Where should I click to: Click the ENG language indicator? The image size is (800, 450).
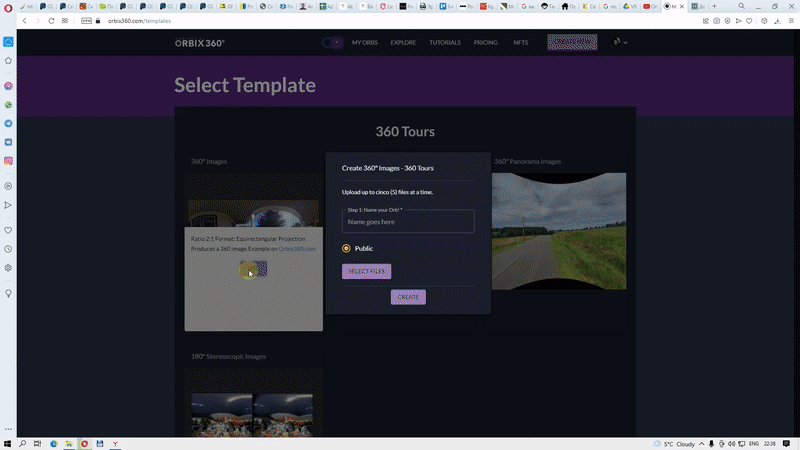coord(754,444)
